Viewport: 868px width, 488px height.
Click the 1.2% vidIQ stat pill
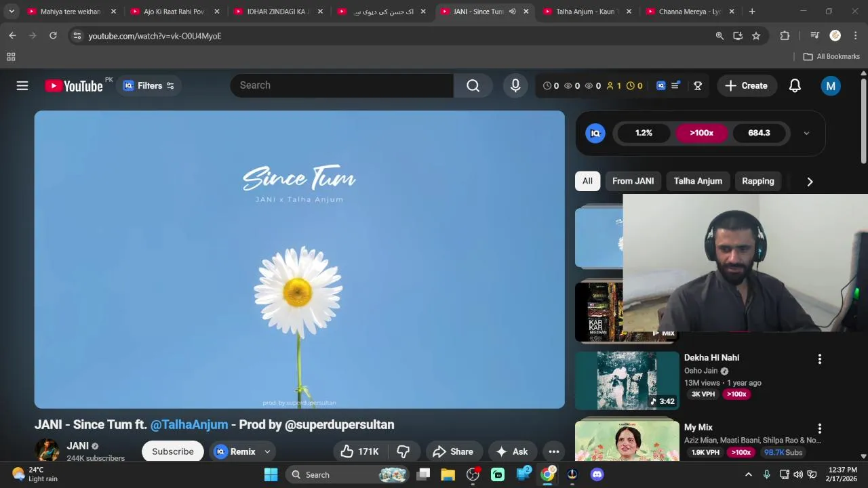(x=644, y=133)
